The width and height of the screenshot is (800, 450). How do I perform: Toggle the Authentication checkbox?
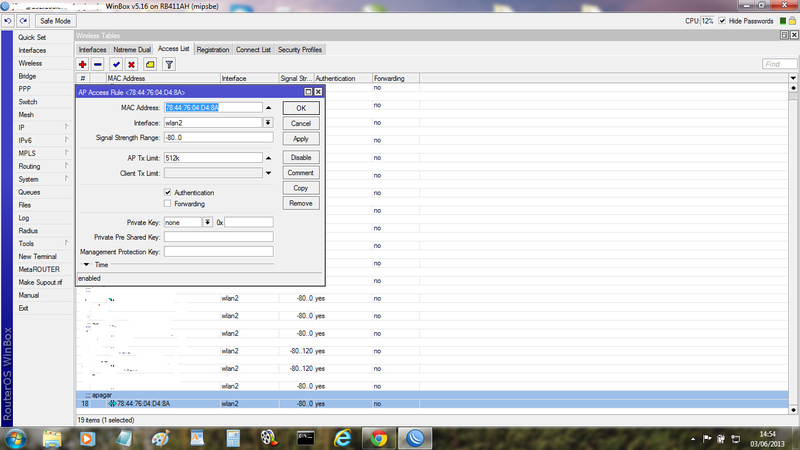coord(167,192)
